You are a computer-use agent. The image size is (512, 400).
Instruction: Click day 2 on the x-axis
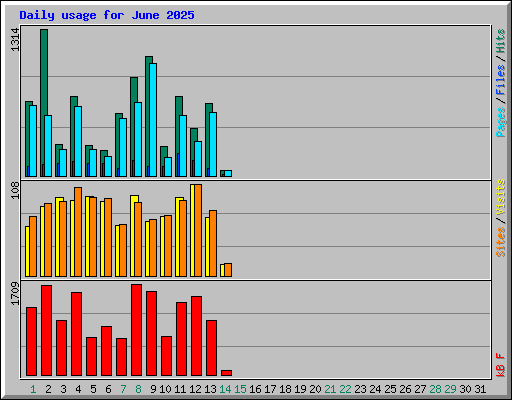click(x=48, y=389)
